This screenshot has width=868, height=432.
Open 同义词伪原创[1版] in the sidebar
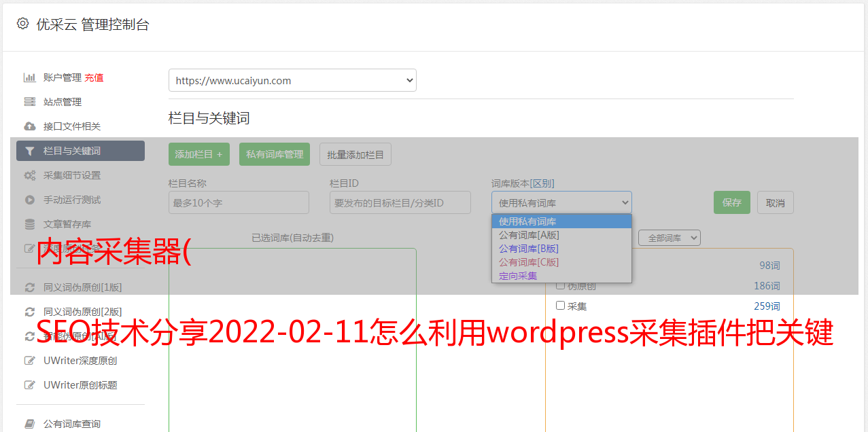(x=83, y=287)
